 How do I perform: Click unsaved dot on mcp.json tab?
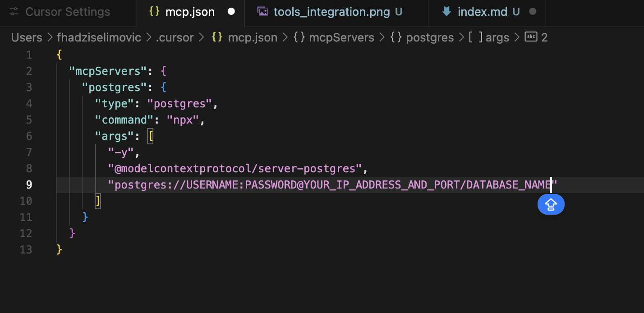(231, 12)
